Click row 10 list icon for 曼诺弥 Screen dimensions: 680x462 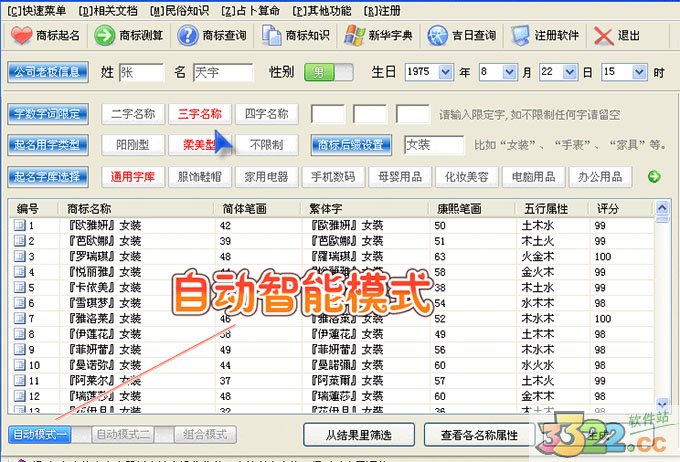pos(20,365)
